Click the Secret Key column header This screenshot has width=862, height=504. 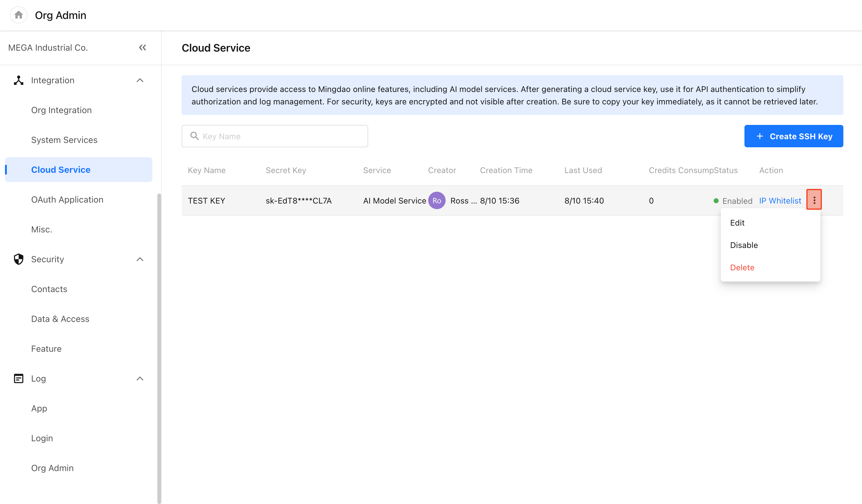pyautogui.click(x=286, y=170)
